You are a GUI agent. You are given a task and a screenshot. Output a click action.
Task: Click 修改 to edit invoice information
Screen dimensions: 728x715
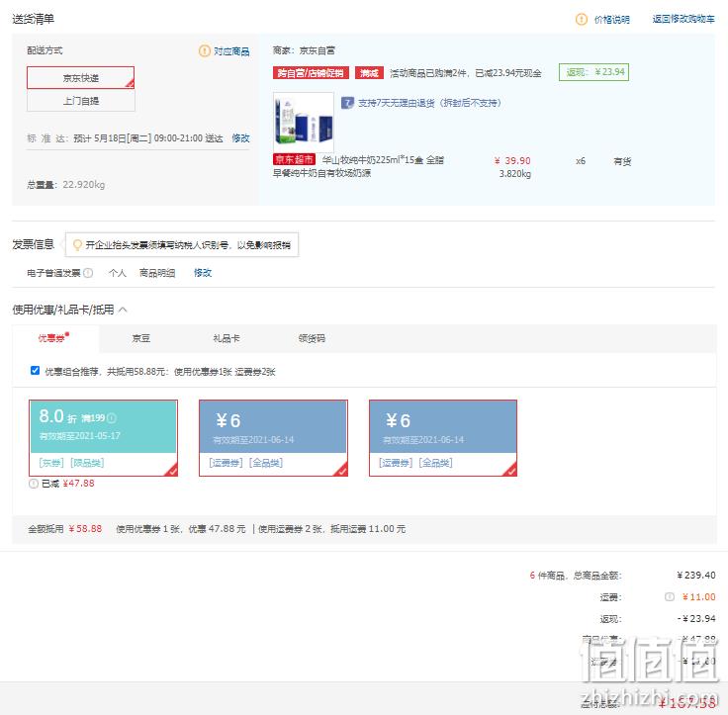[203, 273]
